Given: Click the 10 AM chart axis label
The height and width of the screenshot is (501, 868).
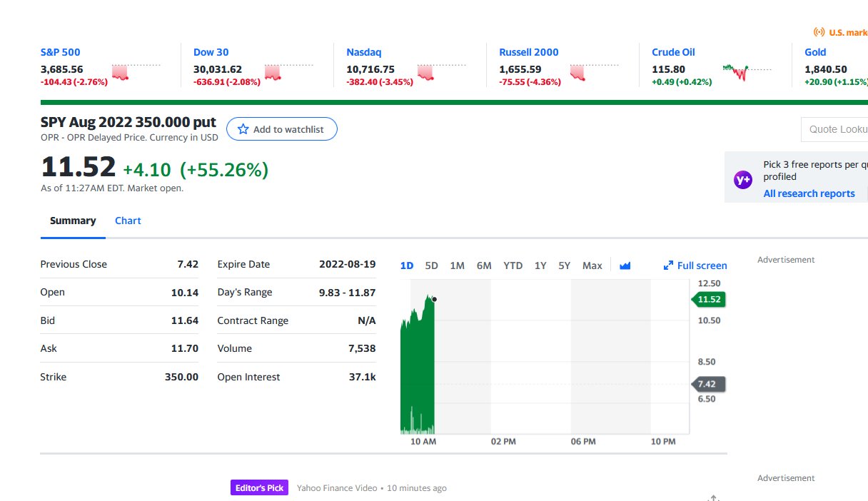Looking at the screenshot, I should click(x=424, y=442).
